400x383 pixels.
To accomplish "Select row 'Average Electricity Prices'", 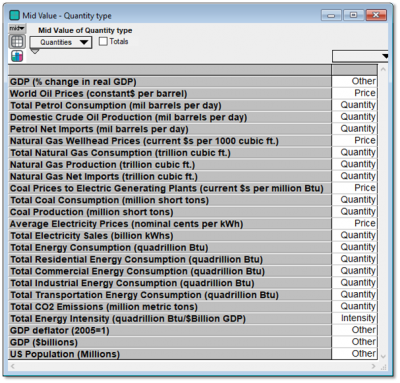I will 170,224.
